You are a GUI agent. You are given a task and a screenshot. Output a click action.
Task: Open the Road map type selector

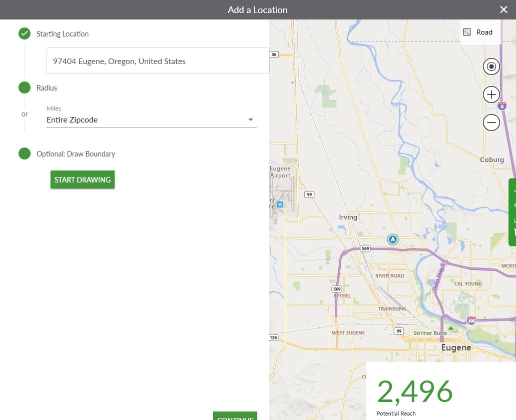(x=480, y=32)
